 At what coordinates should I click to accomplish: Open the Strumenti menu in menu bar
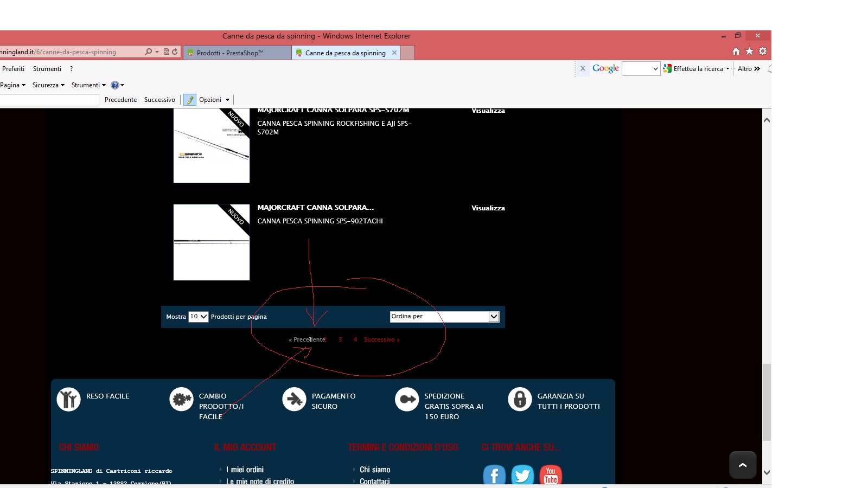coord(47,69)
